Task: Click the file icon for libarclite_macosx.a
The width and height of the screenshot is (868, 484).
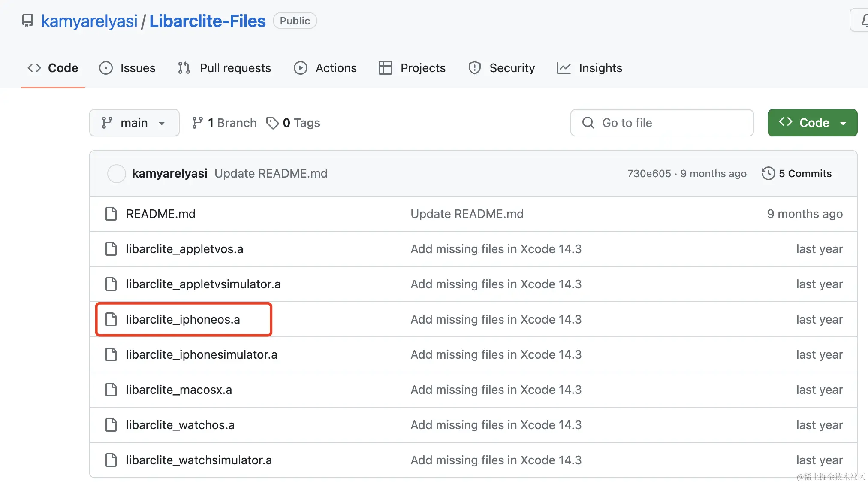Action: point(111,390)
